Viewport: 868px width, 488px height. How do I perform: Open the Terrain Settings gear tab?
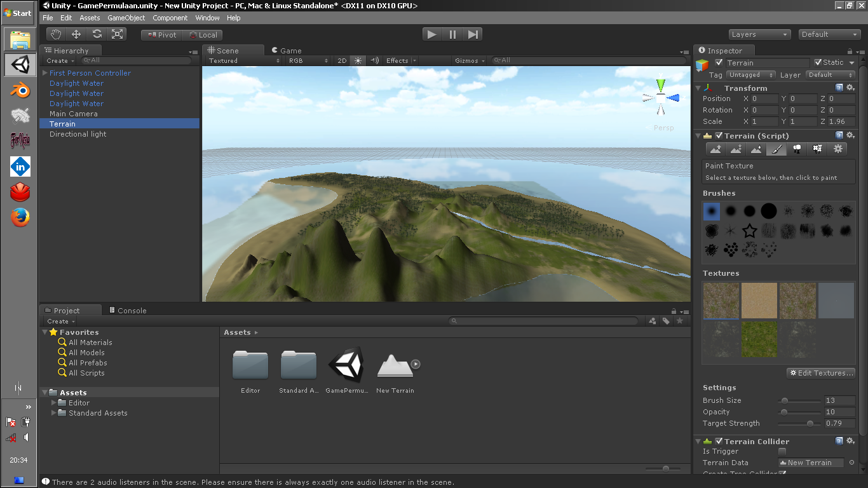click(838, 149)
